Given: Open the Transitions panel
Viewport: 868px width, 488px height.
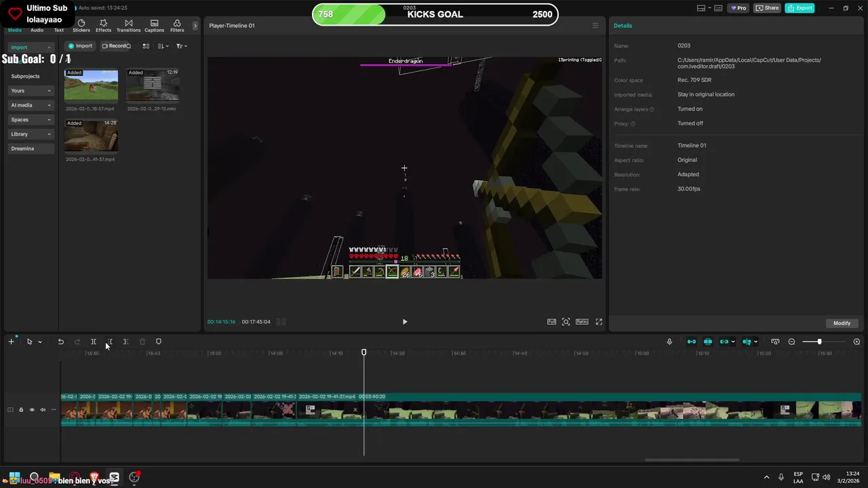Looking at the screenshot, I should pyautogui.click(x=128, y=26).
